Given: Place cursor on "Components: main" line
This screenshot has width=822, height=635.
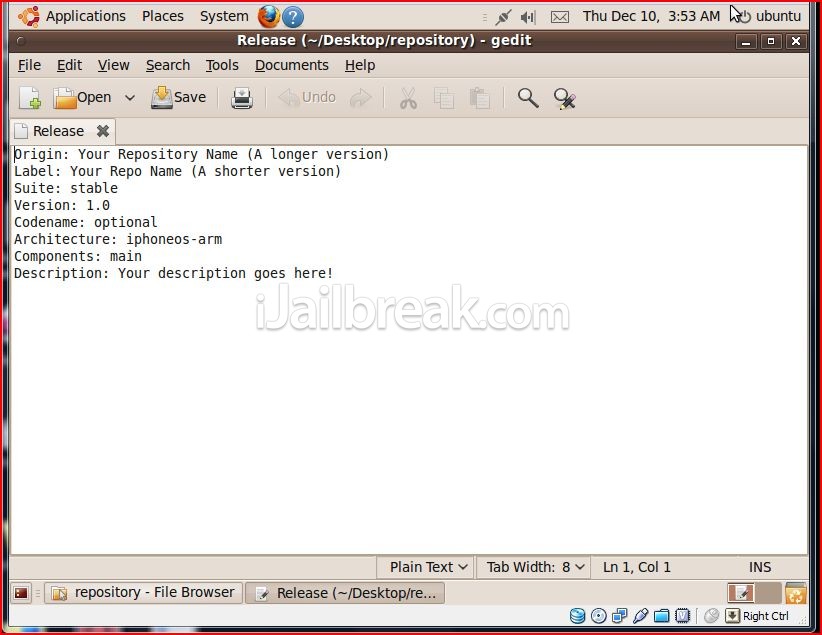Looking at the screenshot, I should click(78, 256).
